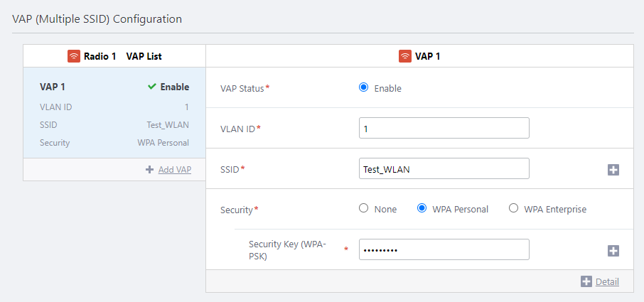Image resolution: width=644 pixels, height=302 pixels.
Task: Click the plus icon beside Security Key field
Action: click(x=613, y=251)
